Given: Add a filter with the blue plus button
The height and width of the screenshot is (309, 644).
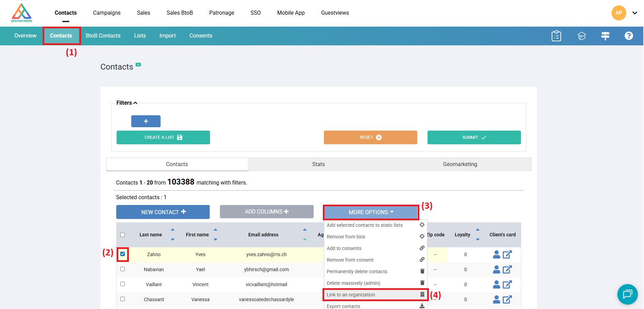Looking at the screenshot, I should coord(146,121).
